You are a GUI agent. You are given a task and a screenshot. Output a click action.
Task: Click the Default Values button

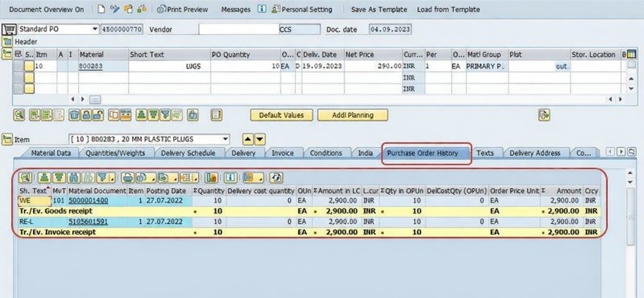click(x=281, y=115)
